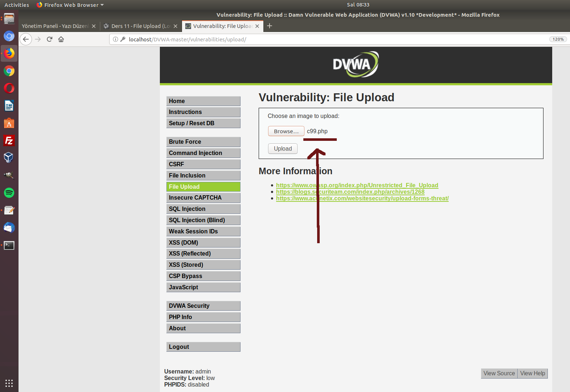The image size is (570, 392).
Task: Click the Firefox dock icon
Action: tap(9, 53)
